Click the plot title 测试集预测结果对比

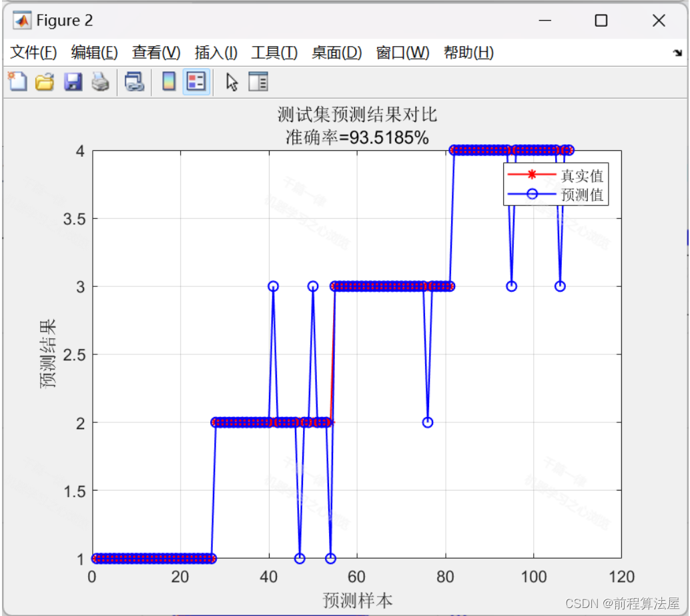356,114
